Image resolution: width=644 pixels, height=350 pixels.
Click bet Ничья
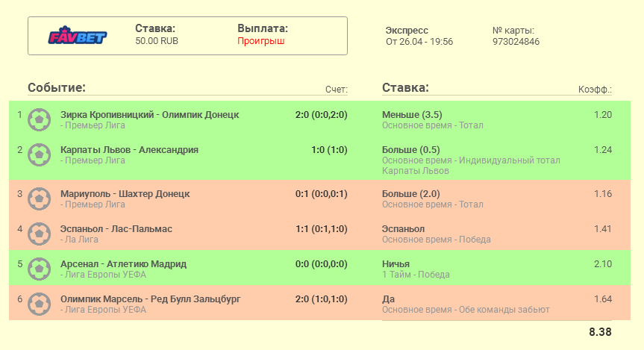click(396, 264)
